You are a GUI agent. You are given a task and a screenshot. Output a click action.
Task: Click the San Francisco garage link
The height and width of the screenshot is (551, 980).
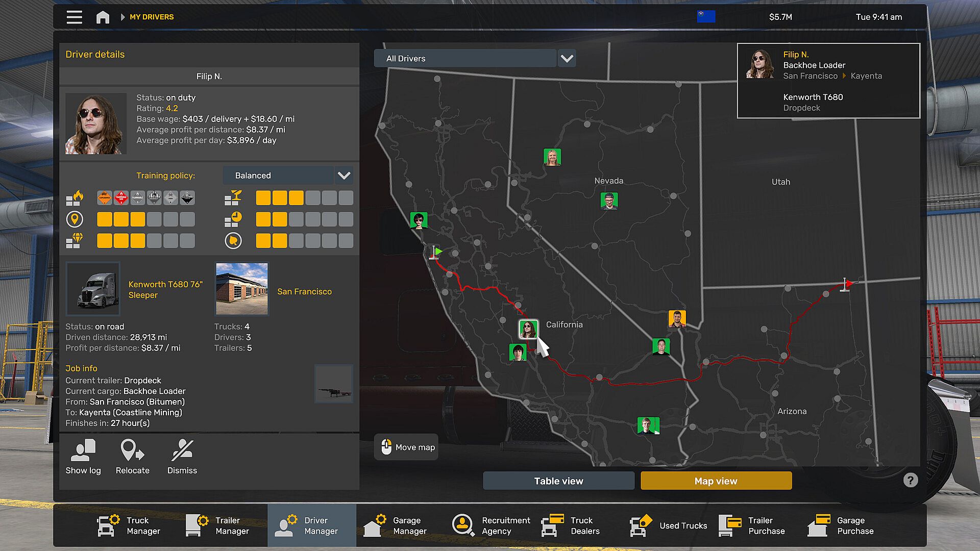click(x=304, y=291)
